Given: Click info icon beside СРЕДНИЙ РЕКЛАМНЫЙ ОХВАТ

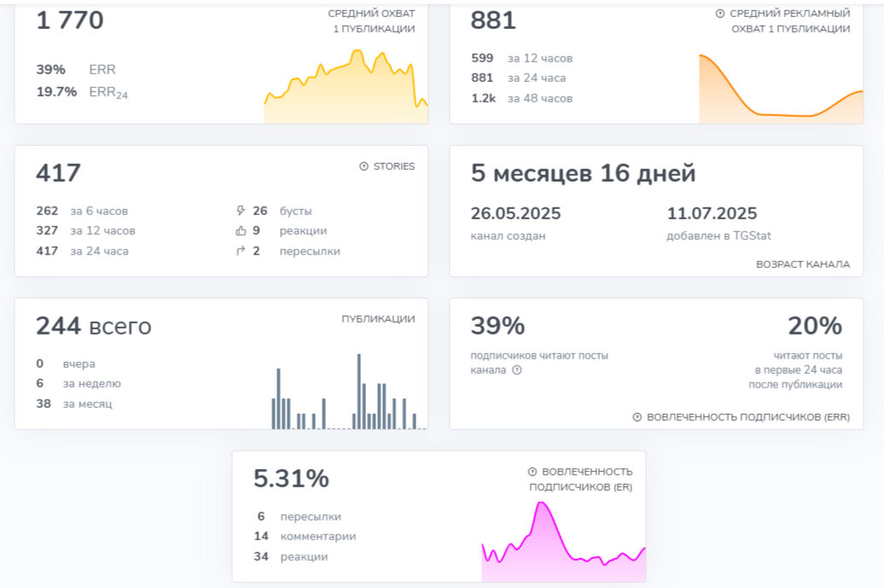Looking at the screenshot, I should click(x=719, y=14).
